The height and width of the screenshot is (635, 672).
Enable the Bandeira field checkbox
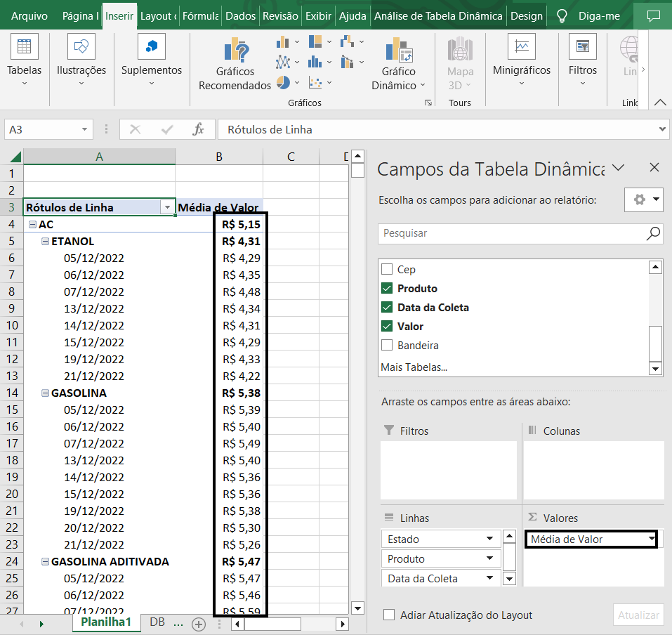387,346
